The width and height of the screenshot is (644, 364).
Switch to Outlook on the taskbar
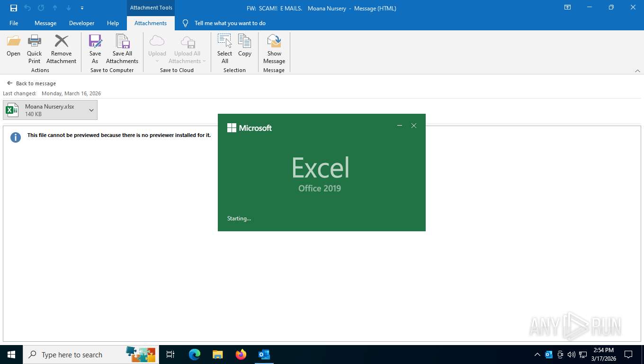click(x=264, y=355)
